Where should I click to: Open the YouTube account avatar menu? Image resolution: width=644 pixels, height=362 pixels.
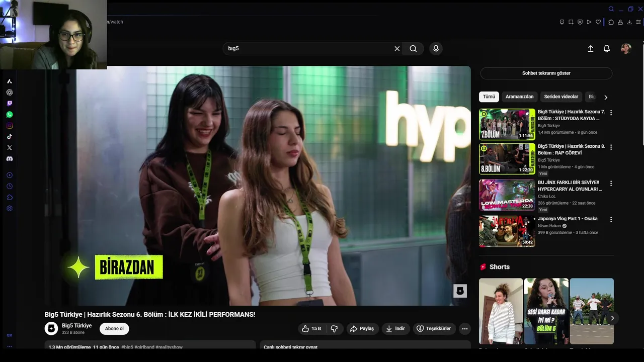(626, 49)
